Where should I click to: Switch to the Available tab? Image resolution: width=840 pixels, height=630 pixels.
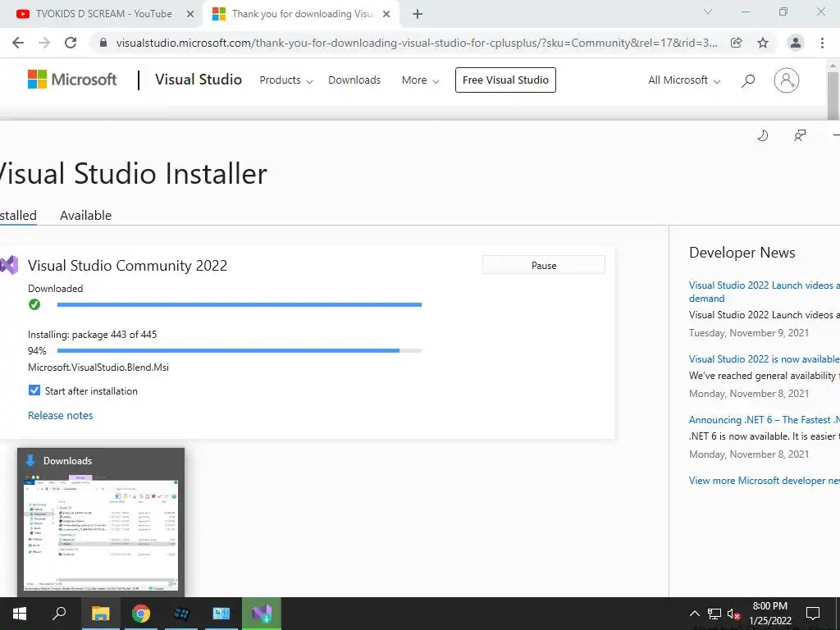click(85, 216)
